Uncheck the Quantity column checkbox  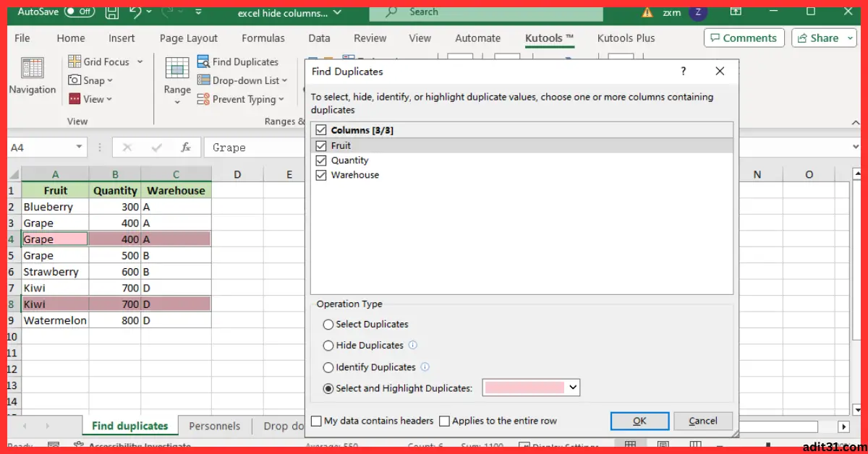321,160
